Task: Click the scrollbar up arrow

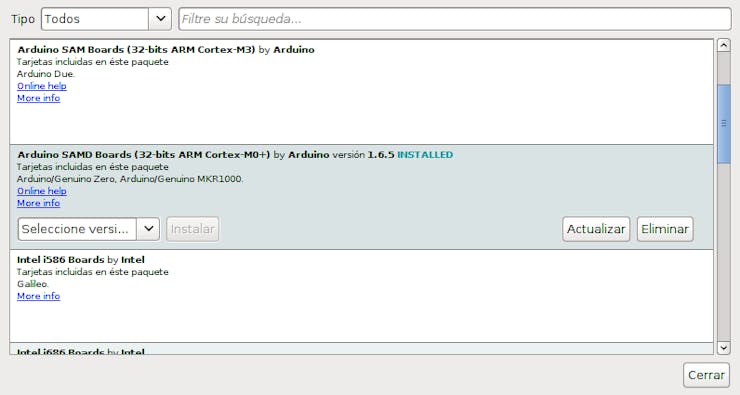Action: [x=723, y=45]
